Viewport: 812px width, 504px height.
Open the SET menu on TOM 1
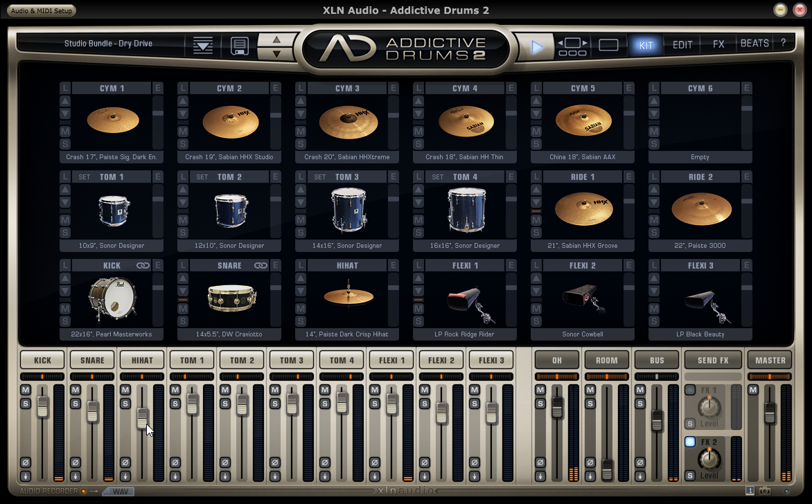(x=85, y=177)
